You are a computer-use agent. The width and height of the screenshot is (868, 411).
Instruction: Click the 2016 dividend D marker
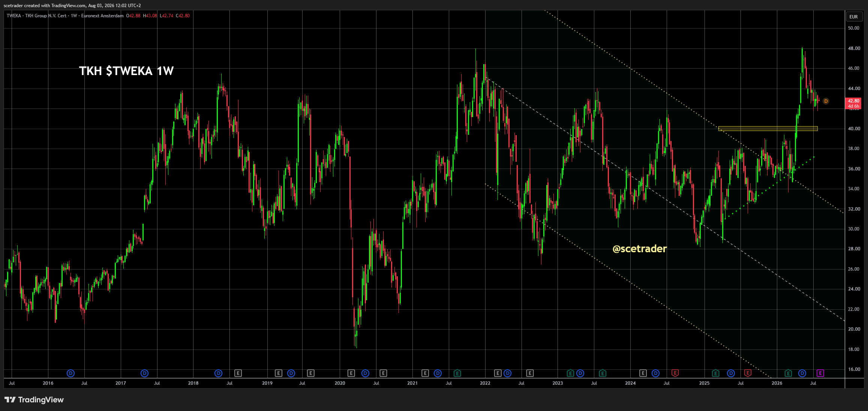(70, 373)
